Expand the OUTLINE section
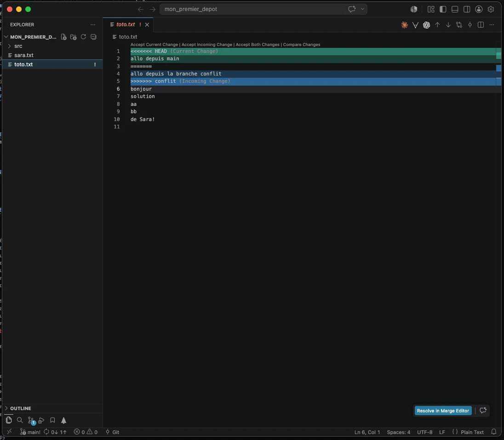Viewport: 504px width, 440px height. (53, 408)
